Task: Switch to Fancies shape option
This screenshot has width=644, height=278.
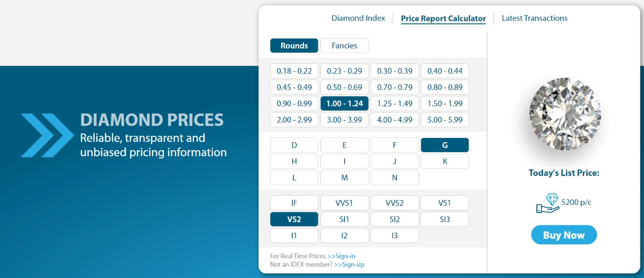Action: (344, 46)
